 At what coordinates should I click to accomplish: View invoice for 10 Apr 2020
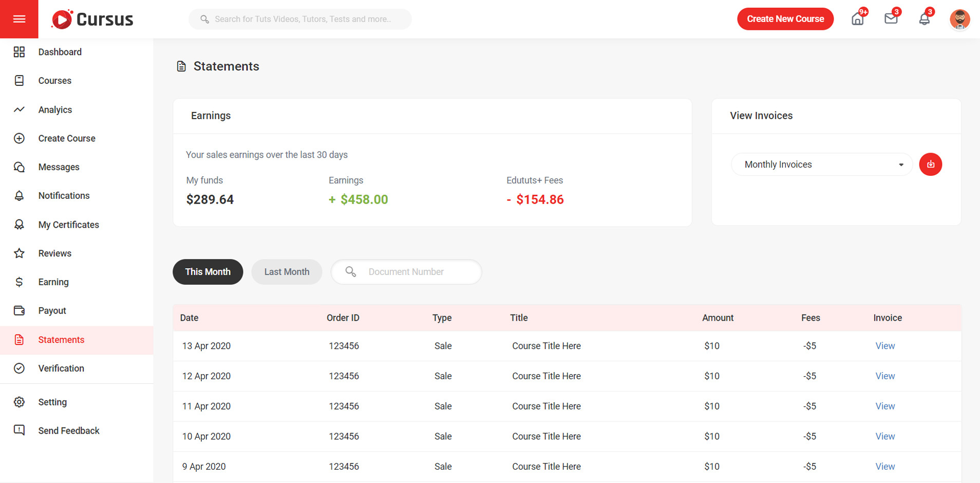pyautogui.click(x=884, y=436)
